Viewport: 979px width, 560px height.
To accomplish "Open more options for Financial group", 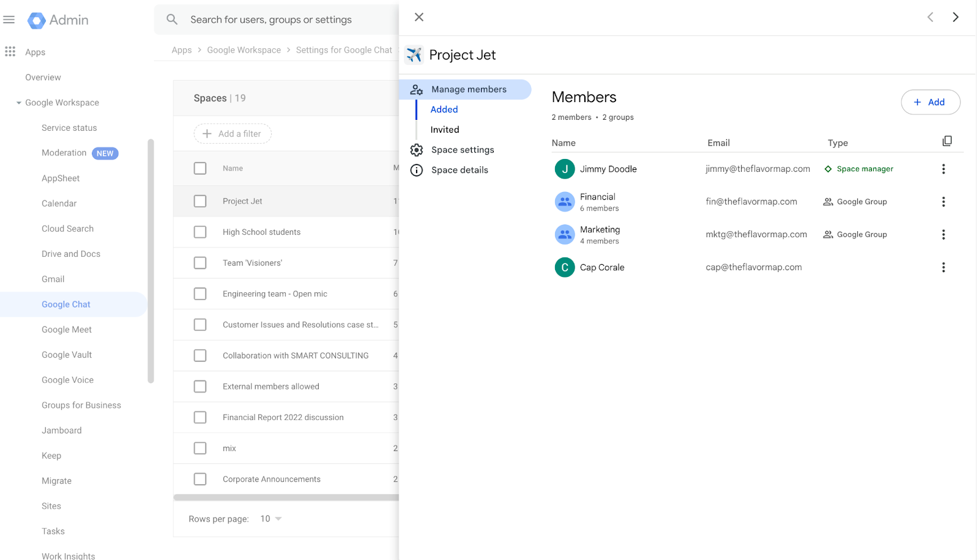I will click(x=944, y=202).
